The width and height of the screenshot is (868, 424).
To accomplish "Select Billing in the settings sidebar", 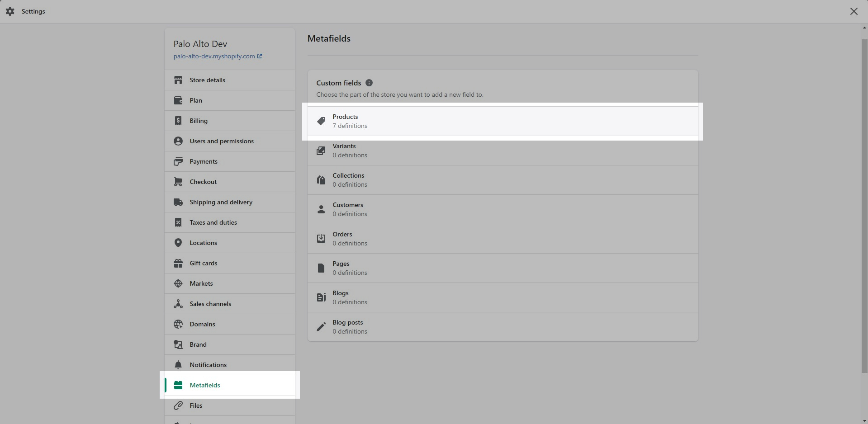I will [x=199, y=121].
